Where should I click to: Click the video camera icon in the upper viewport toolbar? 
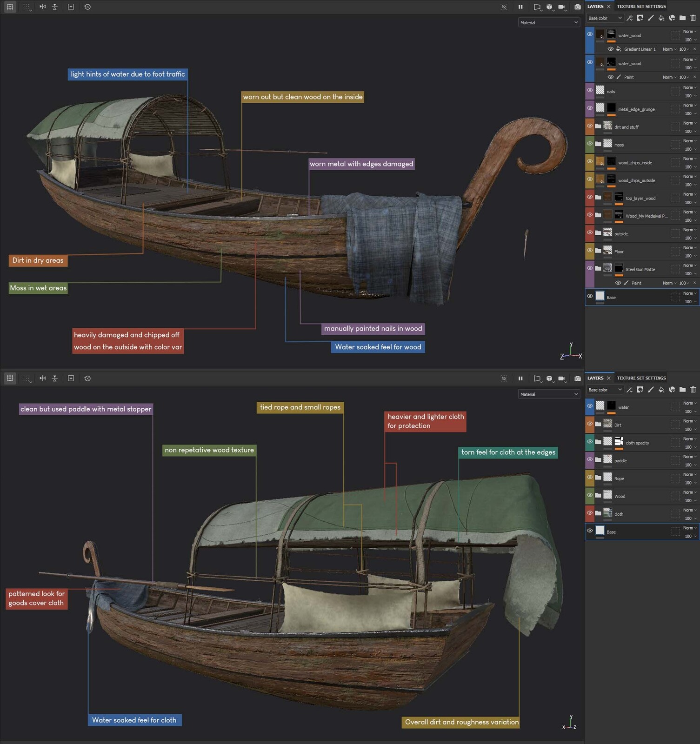pyautogui.click(x=562, y=7)
